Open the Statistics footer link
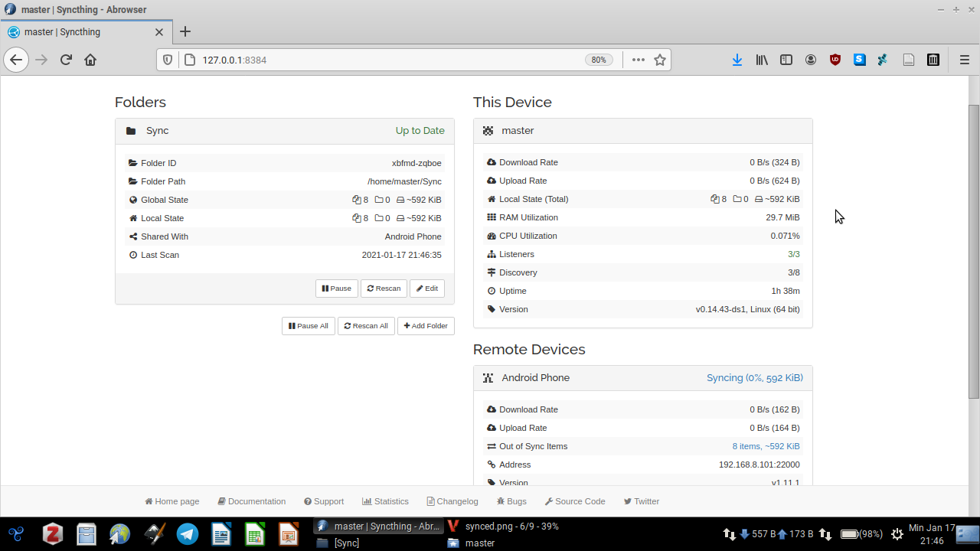 click(385, 501)
